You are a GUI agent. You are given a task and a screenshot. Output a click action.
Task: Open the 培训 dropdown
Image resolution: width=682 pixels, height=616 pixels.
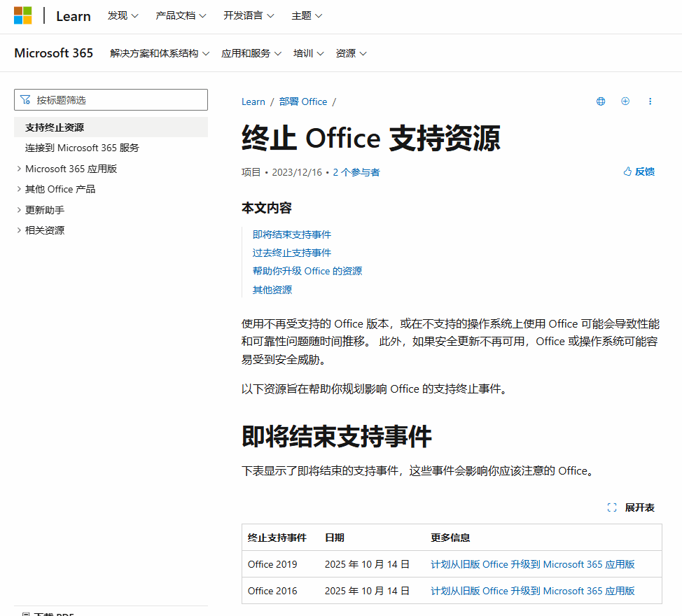tap(308, 53)
